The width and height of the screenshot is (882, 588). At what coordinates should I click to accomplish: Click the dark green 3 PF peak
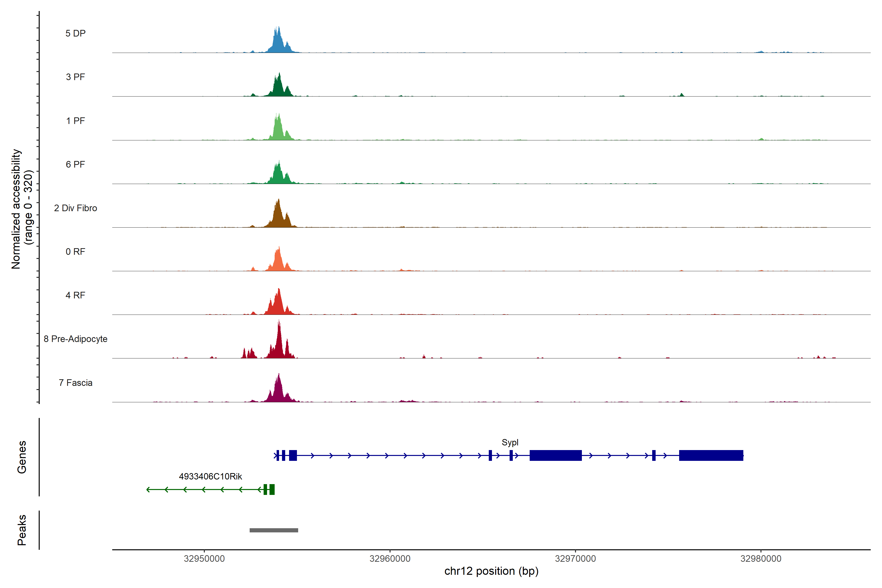pyautogui.click(x=278, y=87)
